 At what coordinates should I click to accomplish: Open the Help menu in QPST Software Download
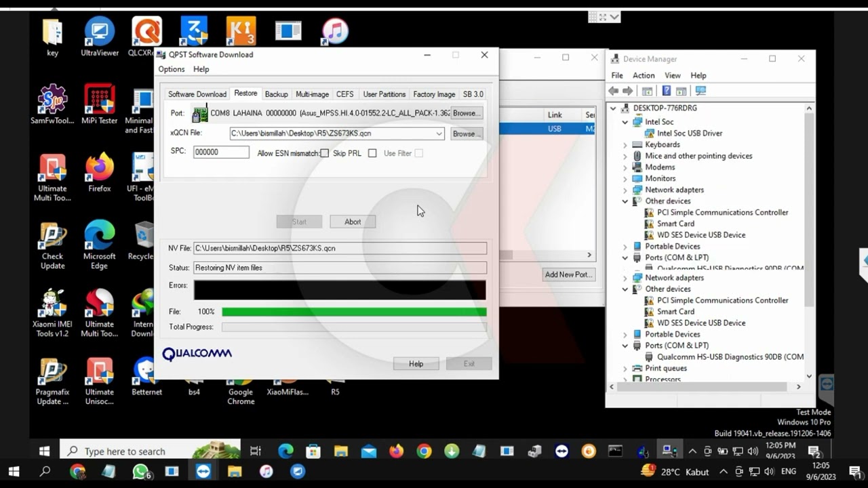pos(201,69)
